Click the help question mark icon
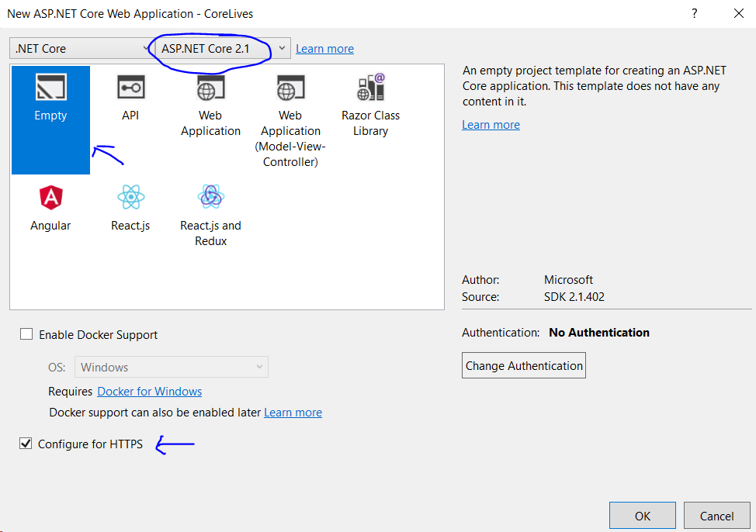 694,13
